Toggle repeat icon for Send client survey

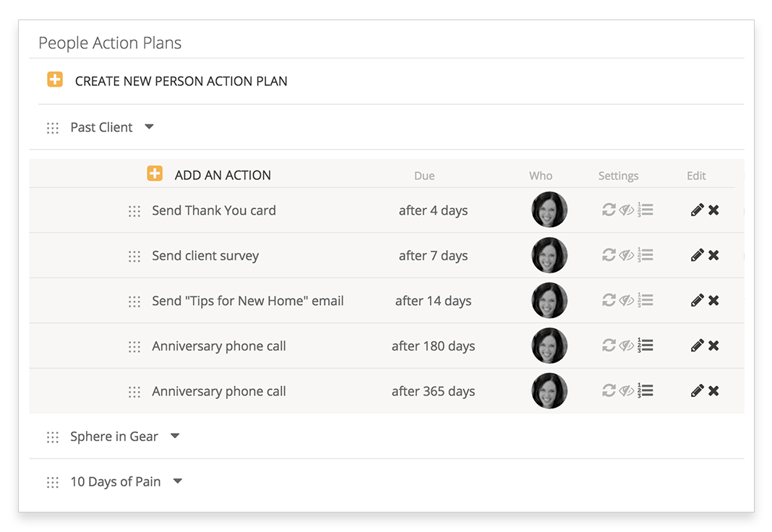(x=609, y=255)
